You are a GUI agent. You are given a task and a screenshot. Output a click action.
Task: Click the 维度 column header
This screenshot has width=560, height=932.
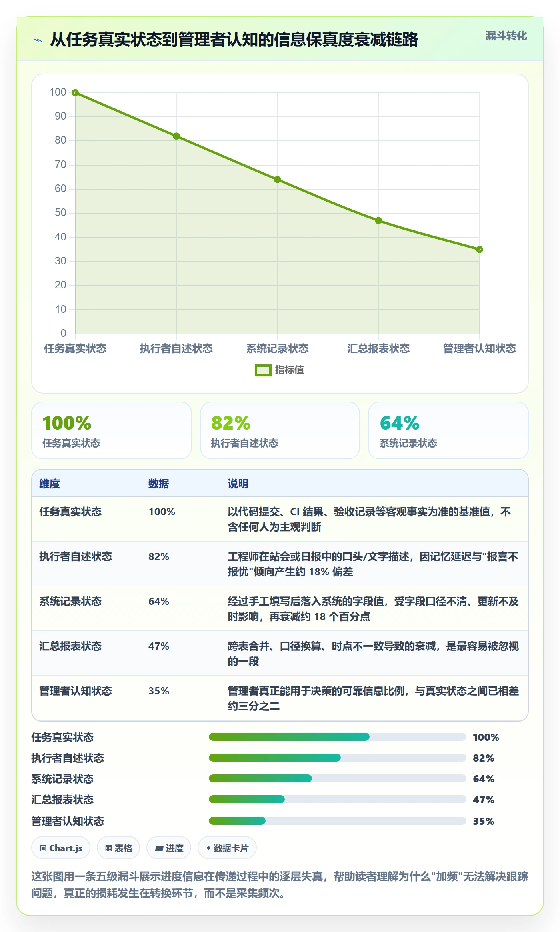pos(50,484)
